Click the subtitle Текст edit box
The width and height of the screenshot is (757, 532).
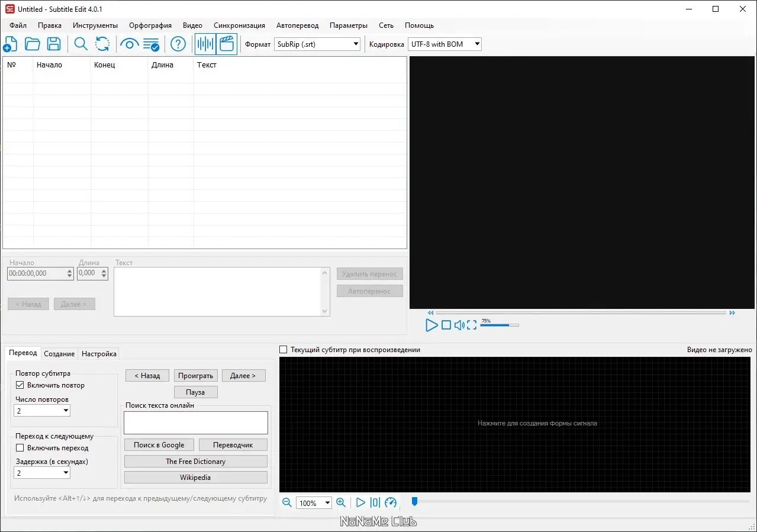222,292
